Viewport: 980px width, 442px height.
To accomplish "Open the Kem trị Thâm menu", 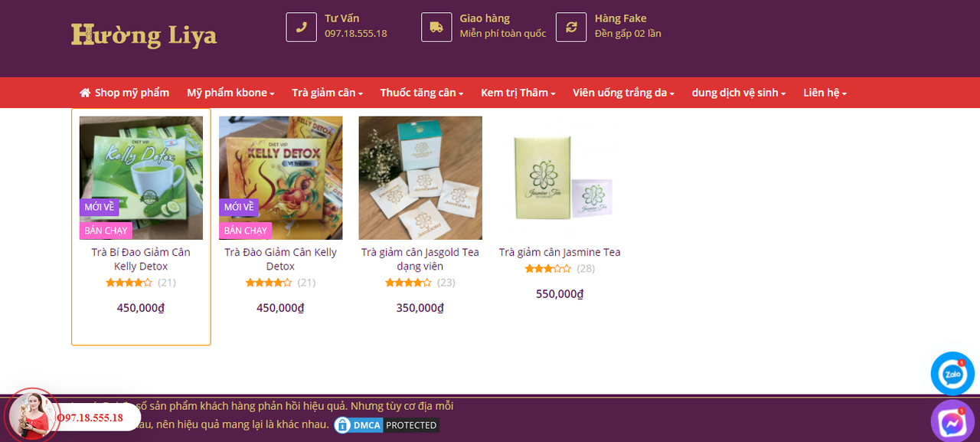I will [518, 93].
